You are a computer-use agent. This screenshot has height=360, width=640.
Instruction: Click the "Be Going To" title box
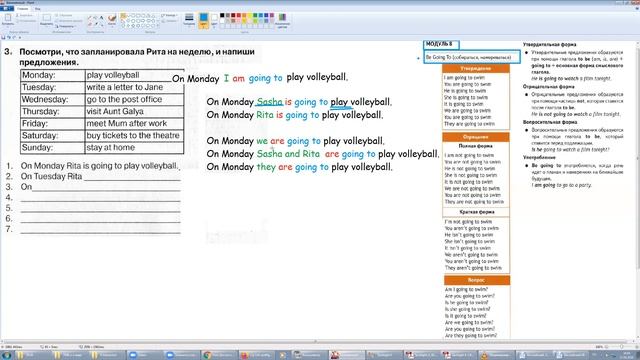tap(472, 57)
